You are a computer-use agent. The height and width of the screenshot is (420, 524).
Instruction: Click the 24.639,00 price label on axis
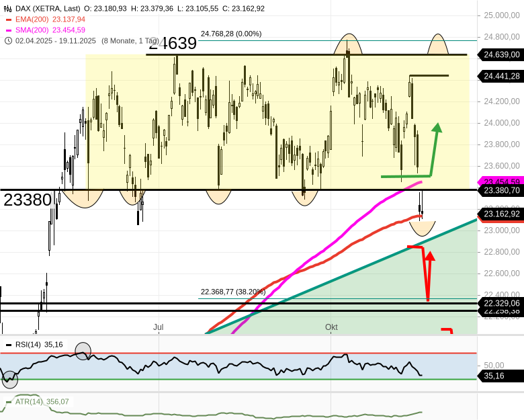pos(501,55)
